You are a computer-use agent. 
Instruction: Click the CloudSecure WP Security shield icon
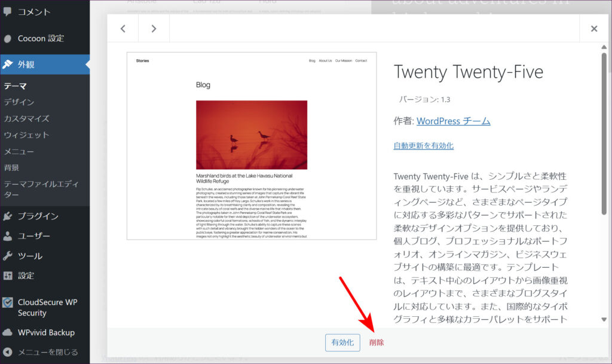pyautogui.click(x=8, y=302)
